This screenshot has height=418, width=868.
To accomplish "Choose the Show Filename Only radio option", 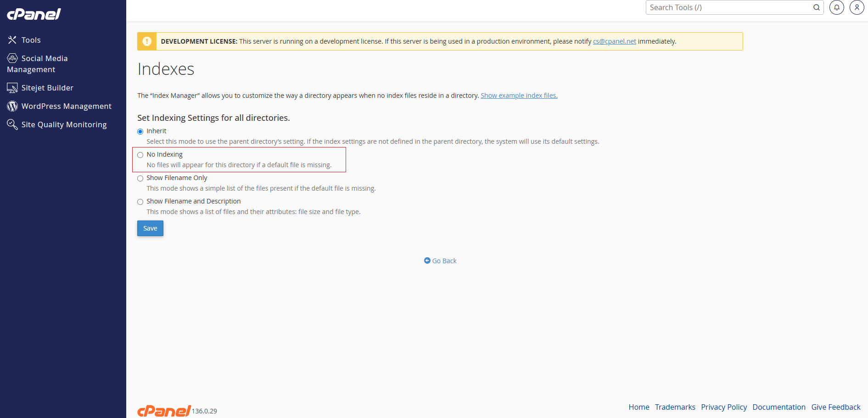I will point(140,178).
